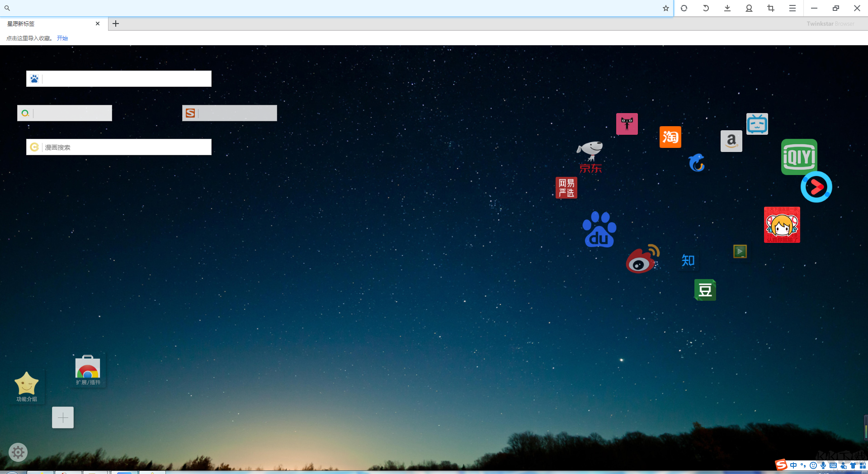The image size is (868, 474).
Task: Open the IME emoji smiley panel
Action: pos(813,465)
